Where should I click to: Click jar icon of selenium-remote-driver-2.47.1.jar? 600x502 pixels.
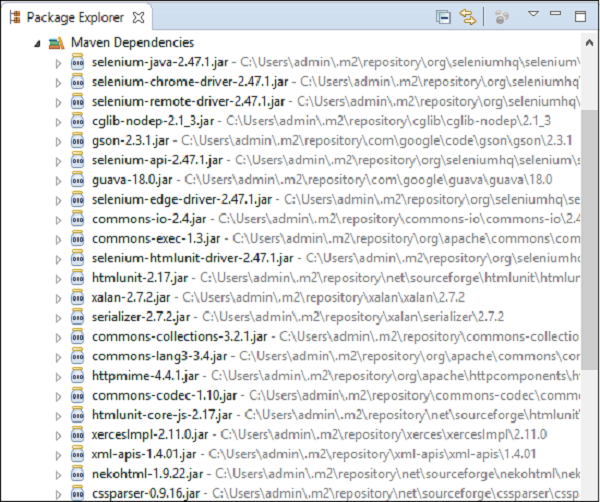coord(78,101)
